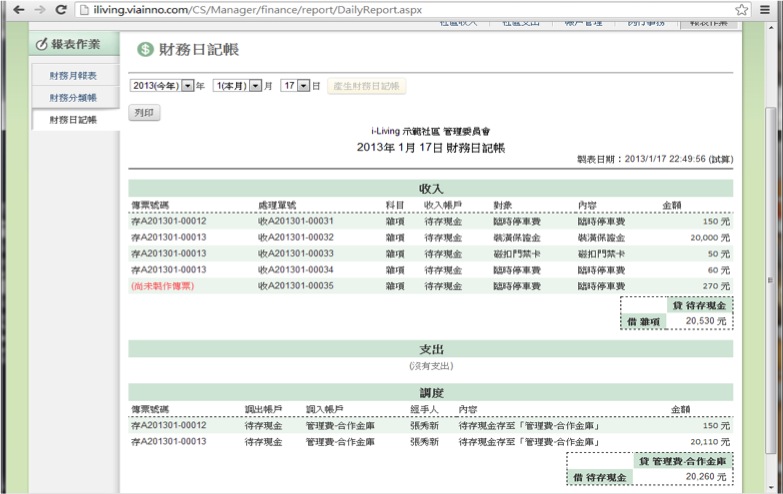Click the 20,110 元 transfer amount
Image resolution: width=783 pixels, height=494 pixels.
710,442
